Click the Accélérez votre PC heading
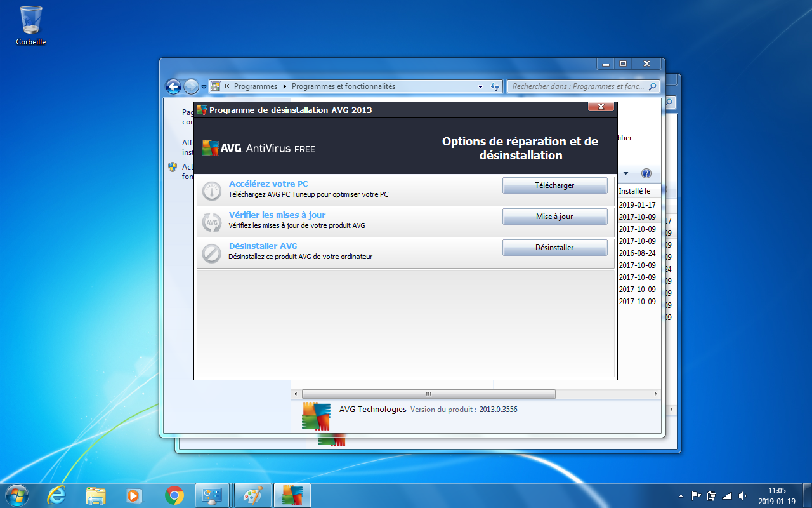Viewport: 812px width, 508px height. coord(268,184)
